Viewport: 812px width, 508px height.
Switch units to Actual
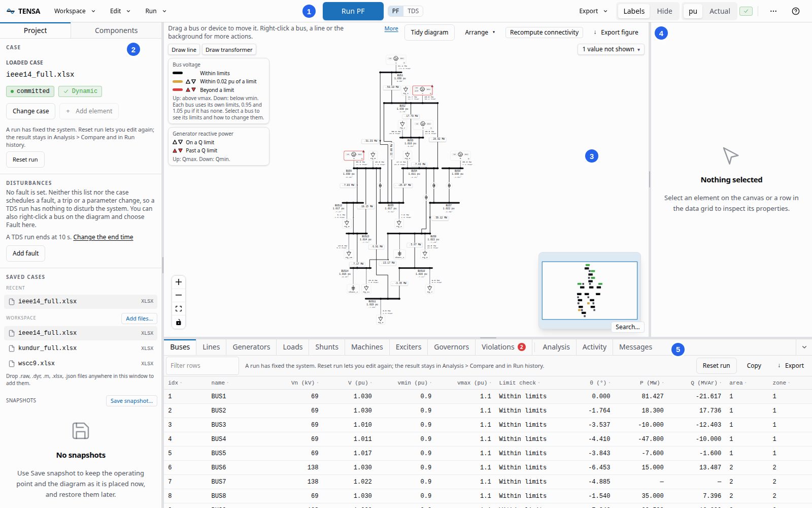[720, 11]
